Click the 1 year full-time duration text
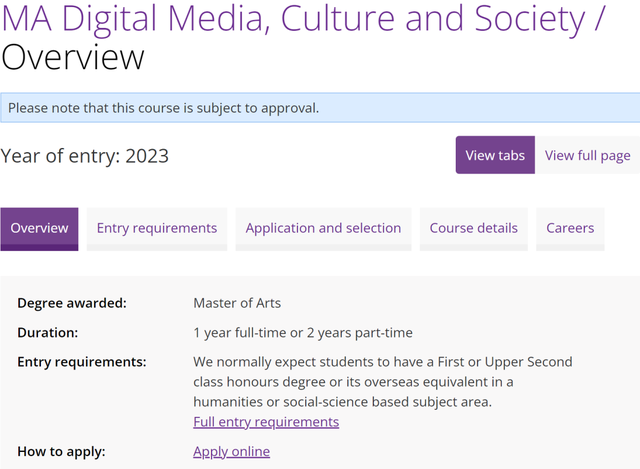 pos(302,332)
